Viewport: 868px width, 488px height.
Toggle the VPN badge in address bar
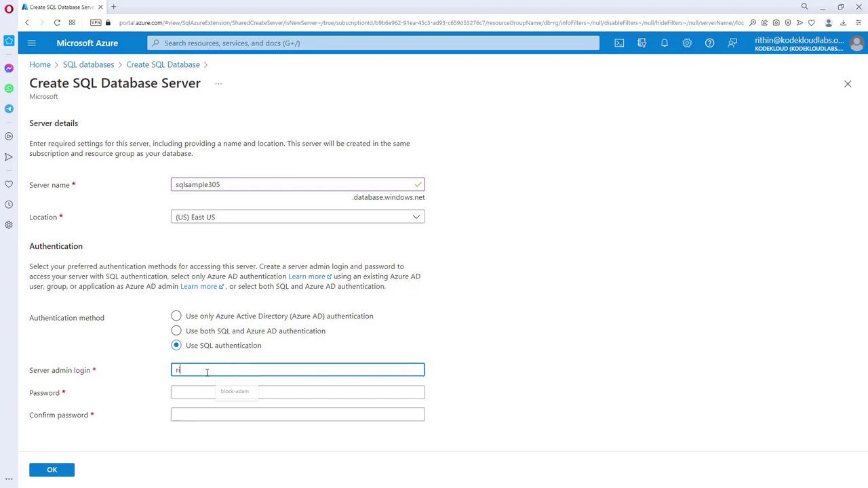95,22
